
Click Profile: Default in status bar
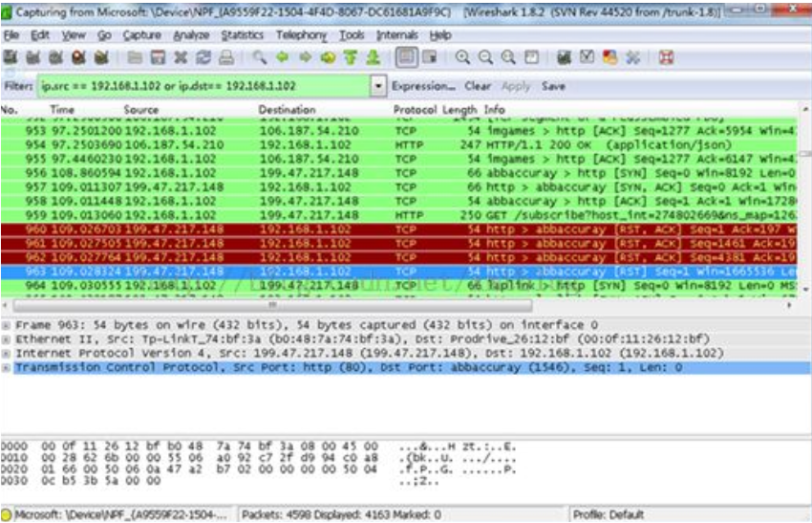click(x=609, y=514)
